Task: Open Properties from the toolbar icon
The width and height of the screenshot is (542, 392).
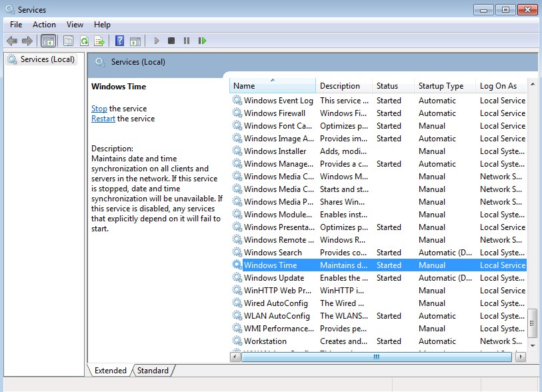Action: tap(68, 41)
